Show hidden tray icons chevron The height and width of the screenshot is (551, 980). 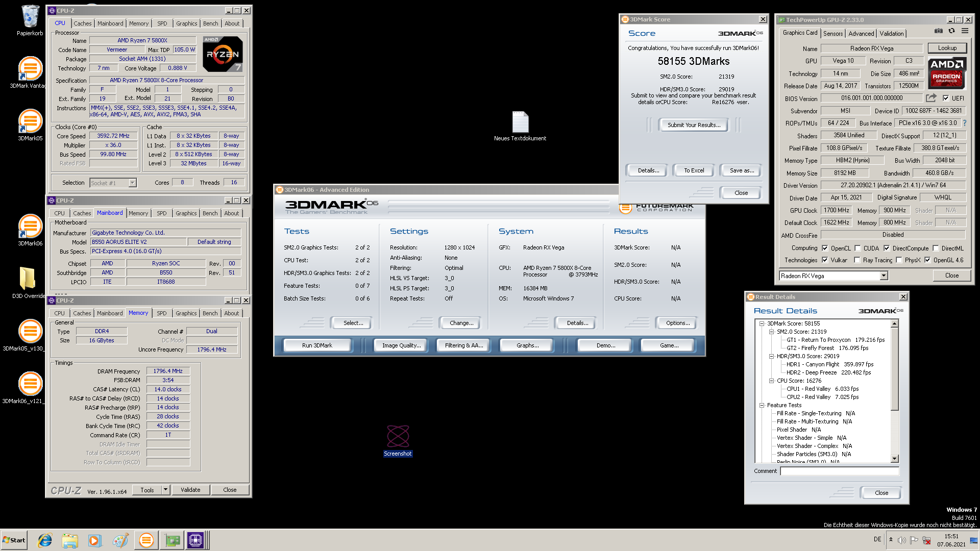891,540
